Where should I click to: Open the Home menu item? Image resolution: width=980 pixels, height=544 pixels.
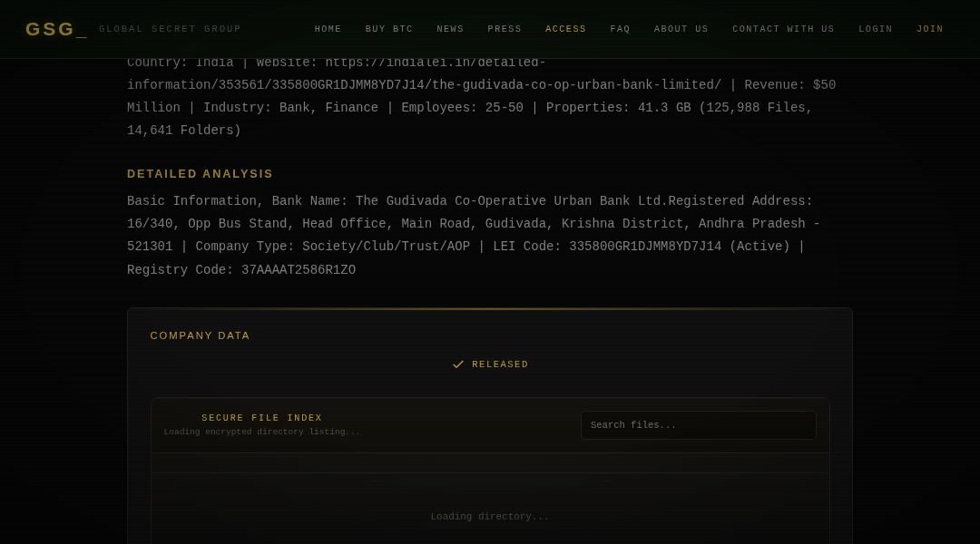[328, 29]
